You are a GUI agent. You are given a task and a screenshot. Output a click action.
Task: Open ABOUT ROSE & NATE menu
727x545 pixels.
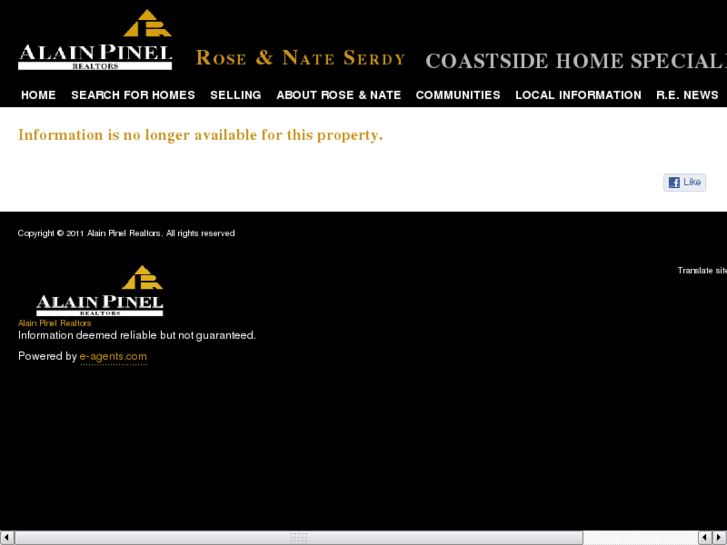pos(338,95)
